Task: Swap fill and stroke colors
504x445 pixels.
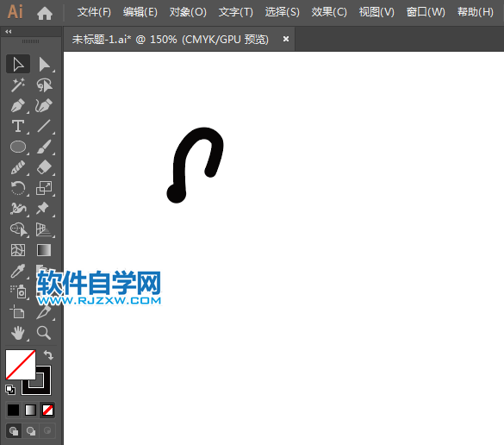Action: click(x=48, y=355)
